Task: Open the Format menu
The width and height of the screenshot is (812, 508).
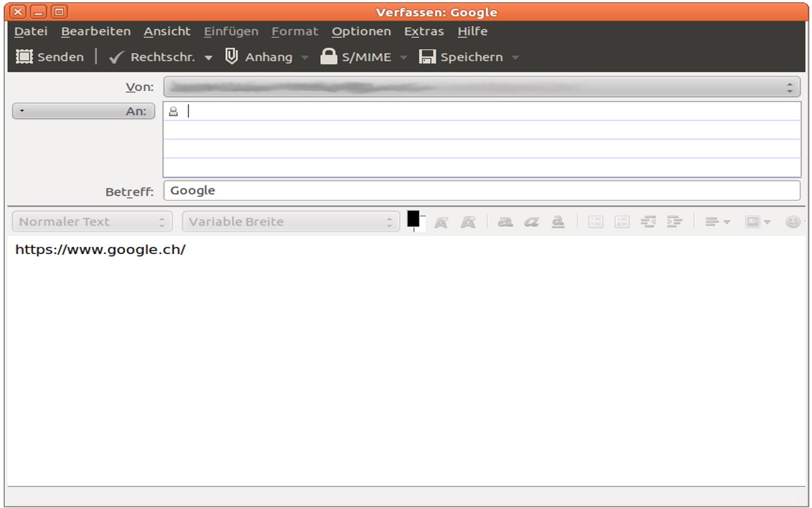Action: pyautogui.click(x=295, y=31)
